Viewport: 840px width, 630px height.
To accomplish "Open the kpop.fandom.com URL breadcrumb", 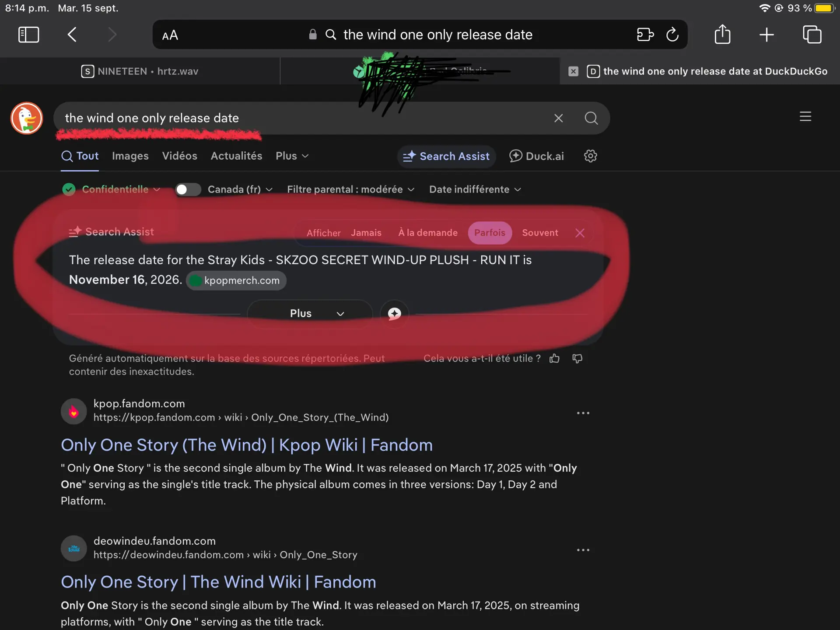I will pyautogui.click(x=241, y=417).
